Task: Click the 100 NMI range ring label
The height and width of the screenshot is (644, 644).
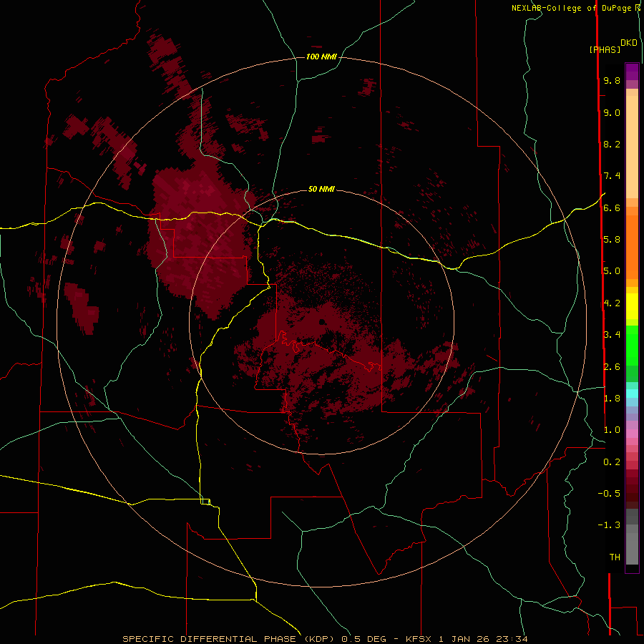Action: coord(321,57)
